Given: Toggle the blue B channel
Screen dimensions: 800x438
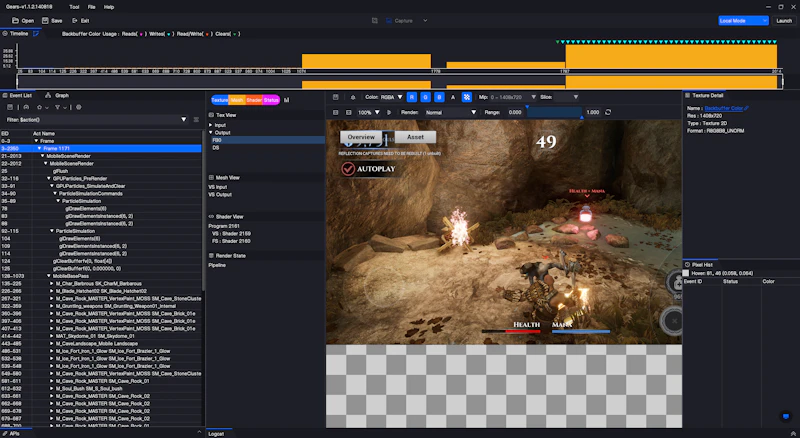Looking at the screenshot, I should 439,97.
